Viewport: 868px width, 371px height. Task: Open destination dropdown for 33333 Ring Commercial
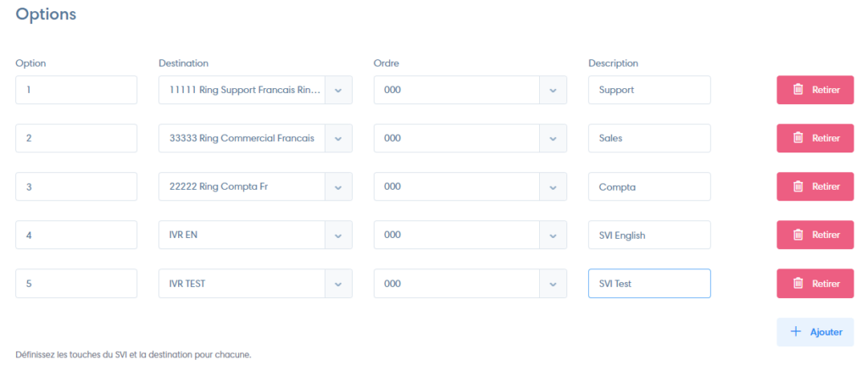point(338,138)
